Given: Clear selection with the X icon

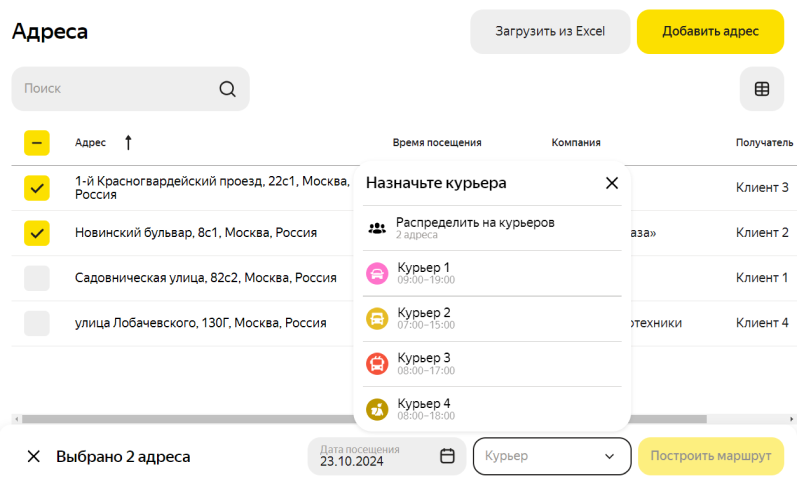Looking at the screenshot, I should [x=33, y=457].
